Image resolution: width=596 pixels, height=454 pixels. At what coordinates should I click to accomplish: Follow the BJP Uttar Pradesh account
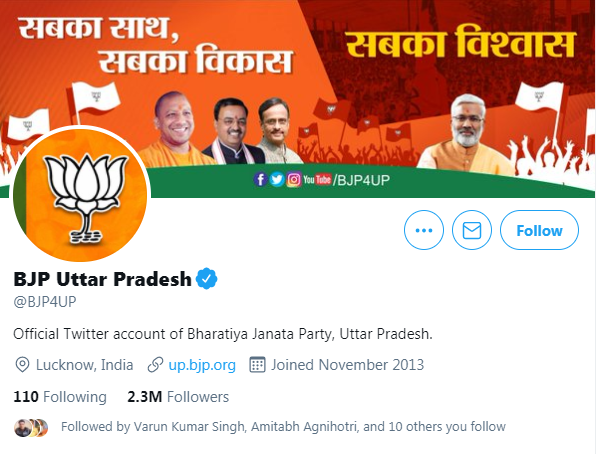coord(539,230)
